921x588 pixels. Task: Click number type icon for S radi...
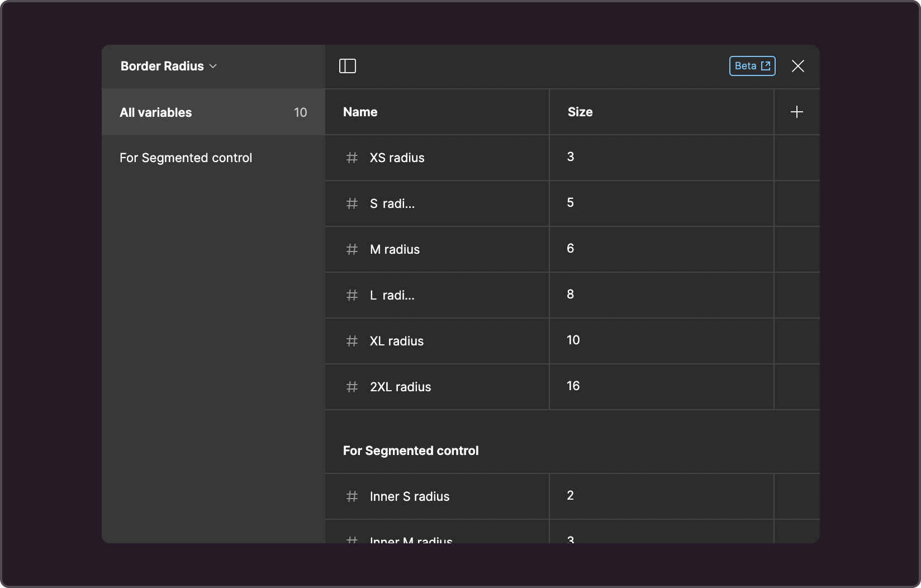pos(352,203)
